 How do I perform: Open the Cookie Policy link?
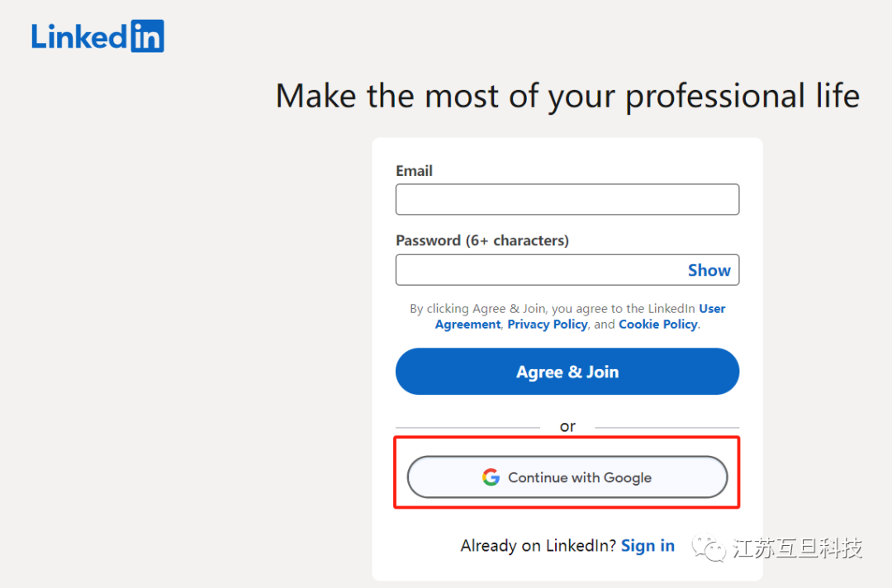[657, 325]
